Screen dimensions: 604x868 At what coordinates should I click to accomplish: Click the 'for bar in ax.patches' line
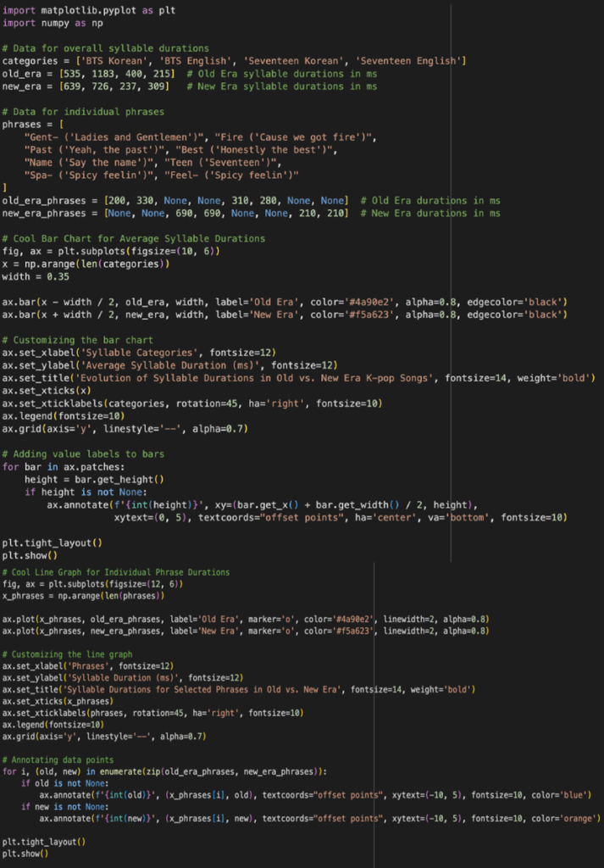pos(64,466)
